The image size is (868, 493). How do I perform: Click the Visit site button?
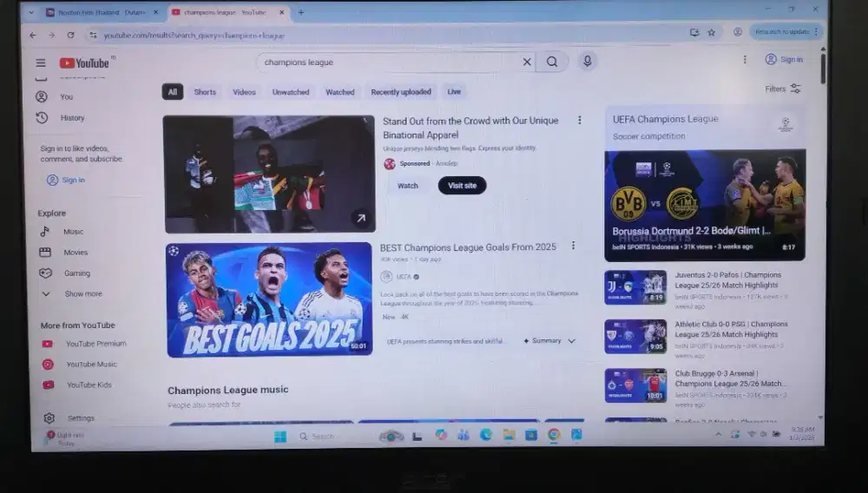pyautogui.click(x=462, y=186)
